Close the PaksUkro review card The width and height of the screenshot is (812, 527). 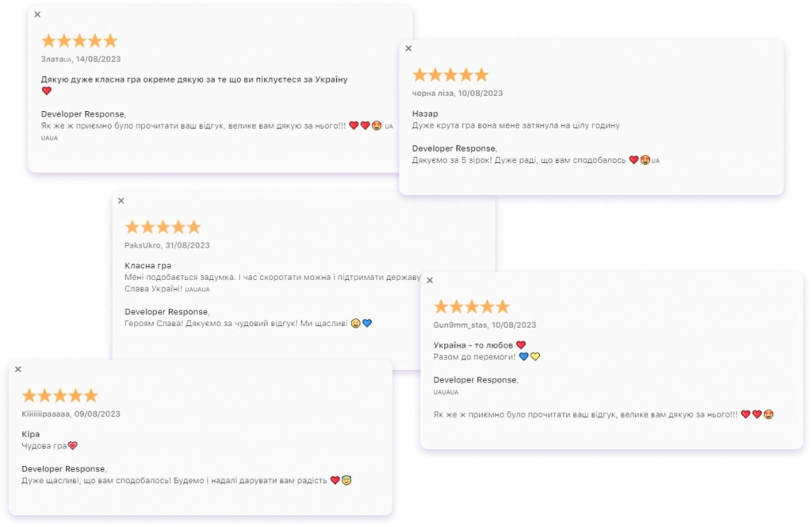coord(121,201)
